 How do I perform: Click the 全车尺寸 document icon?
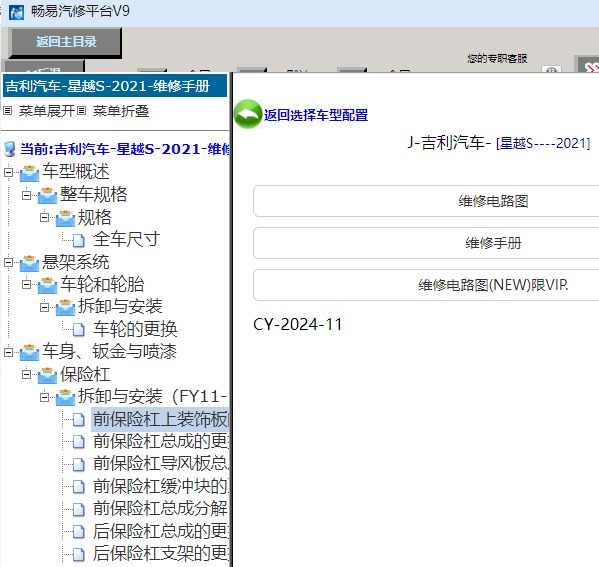pyautogui.click(x=79, y=240)
